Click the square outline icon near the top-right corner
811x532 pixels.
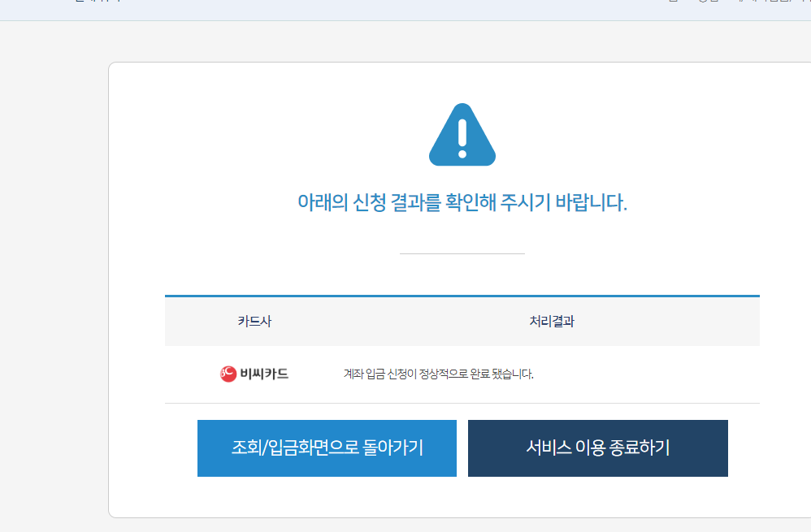click(673, 2)
